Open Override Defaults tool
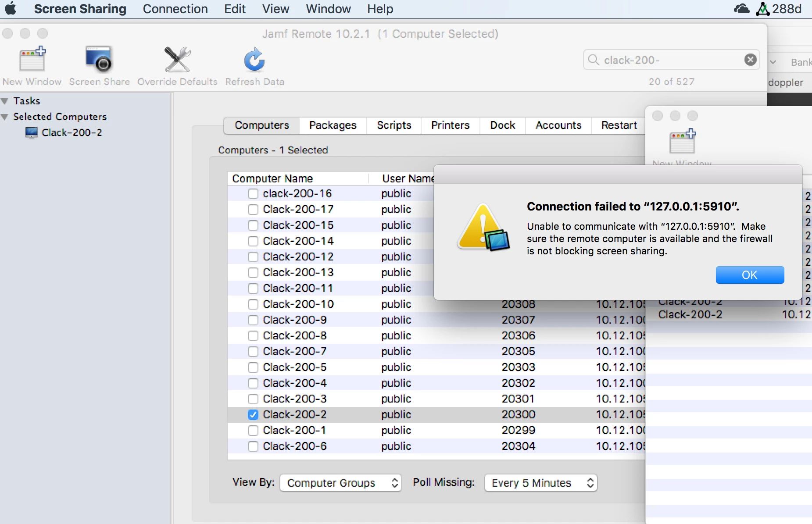The width and height of the screenshot is (812, 524). click(x=177, y=59)
